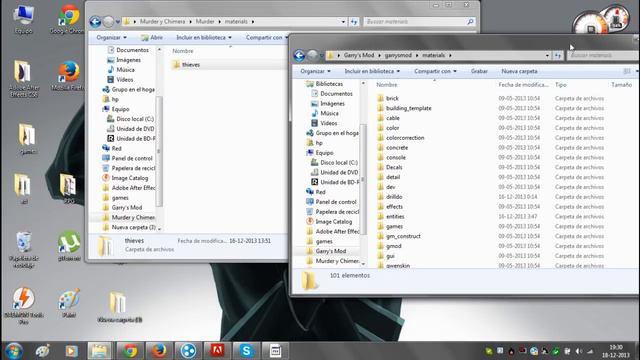This screenshot has height=360, width=640.
Task: Select the gm_construct folder
Action: tap(403, 236)
